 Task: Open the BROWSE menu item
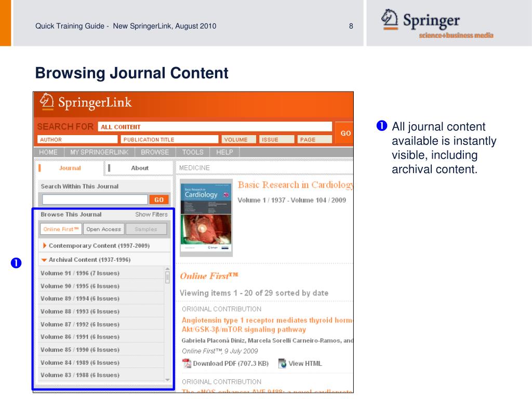click(x=155, y=152)
